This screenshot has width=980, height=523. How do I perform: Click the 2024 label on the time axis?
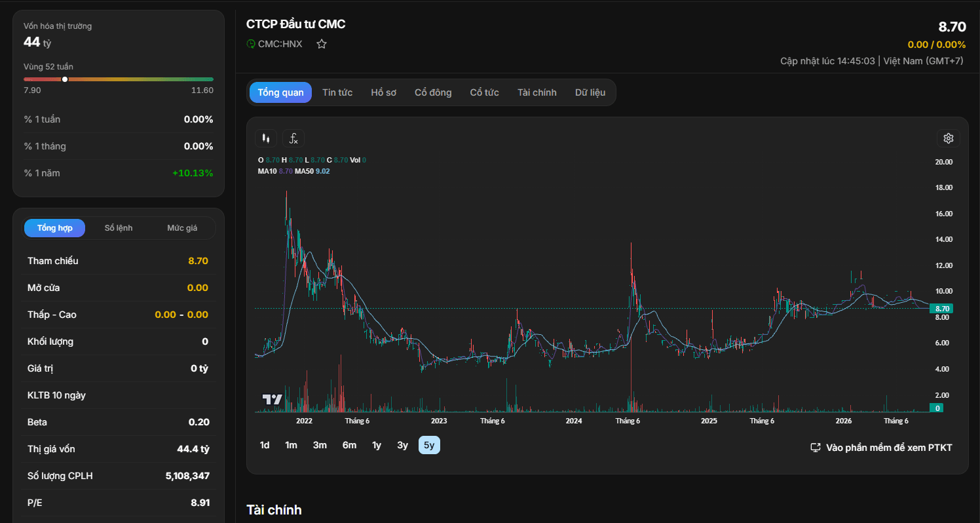coord(574,421)
